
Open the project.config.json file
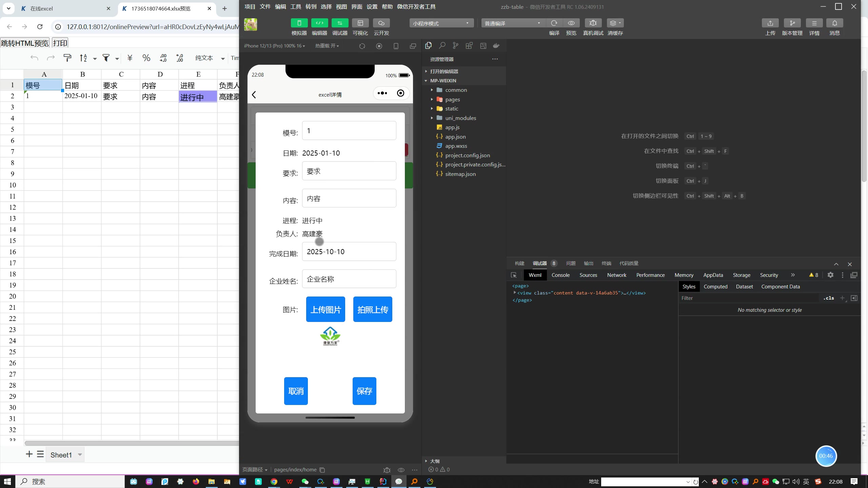[x=468, y=155]
